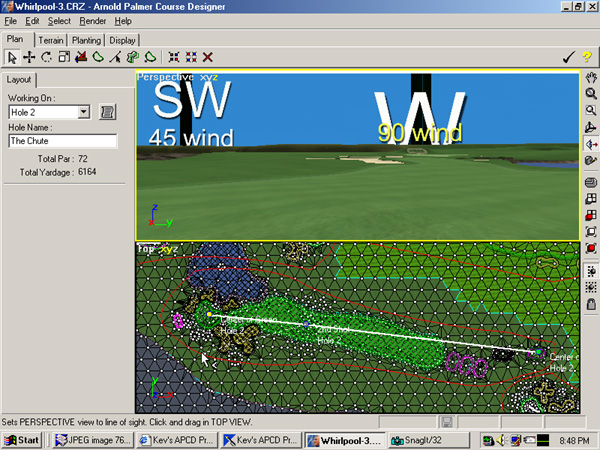
Task: Click the light magnifier zoom window tool
Action: click(x=591, y=110)
